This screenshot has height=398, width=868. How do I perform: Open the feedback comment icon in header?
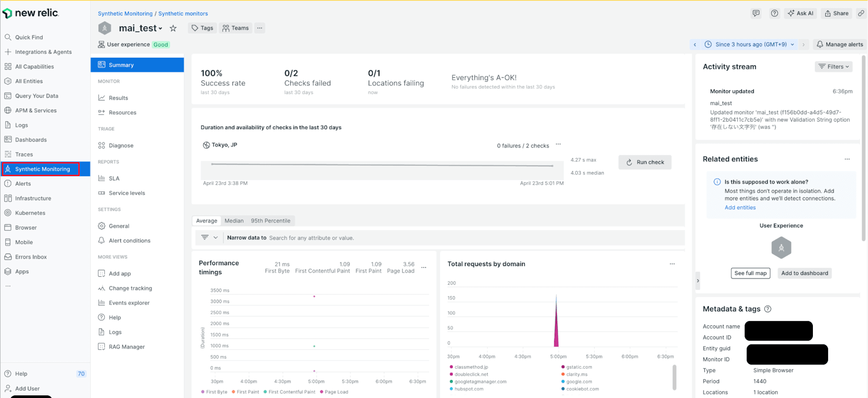(756, 13)
